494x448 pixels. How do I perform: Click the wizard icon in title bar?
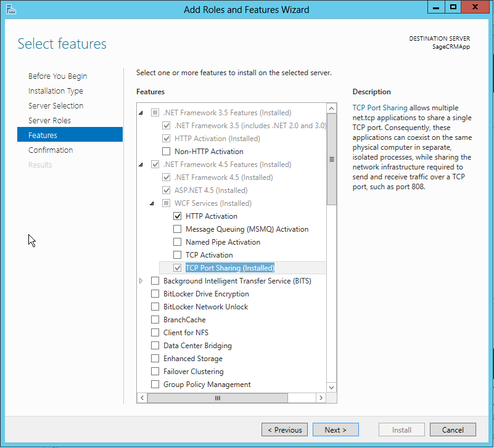point(10,9)
